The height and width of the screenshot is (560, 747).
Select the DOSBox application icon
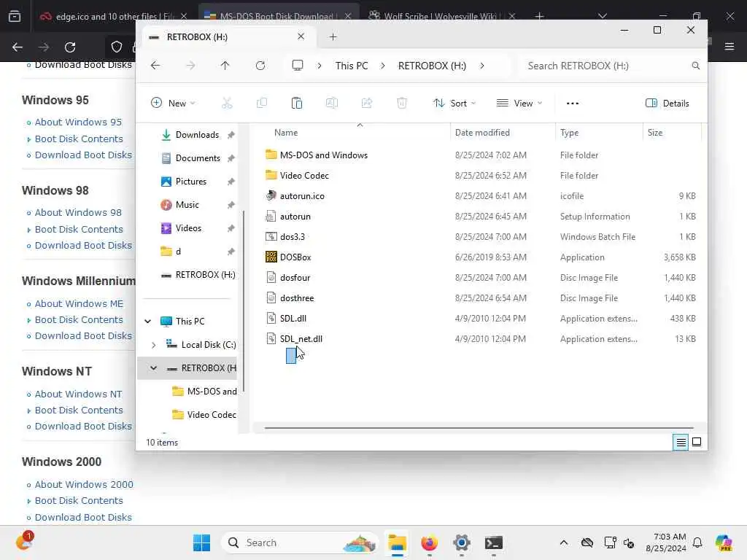click(271, 257)
